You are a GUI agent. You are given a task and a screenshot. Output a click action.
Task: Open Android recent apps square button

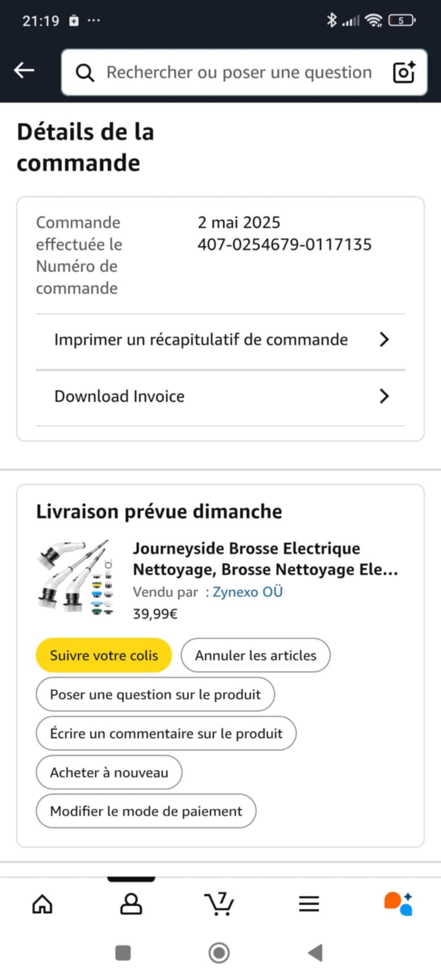pyautogui.click(x=123, y=953)
